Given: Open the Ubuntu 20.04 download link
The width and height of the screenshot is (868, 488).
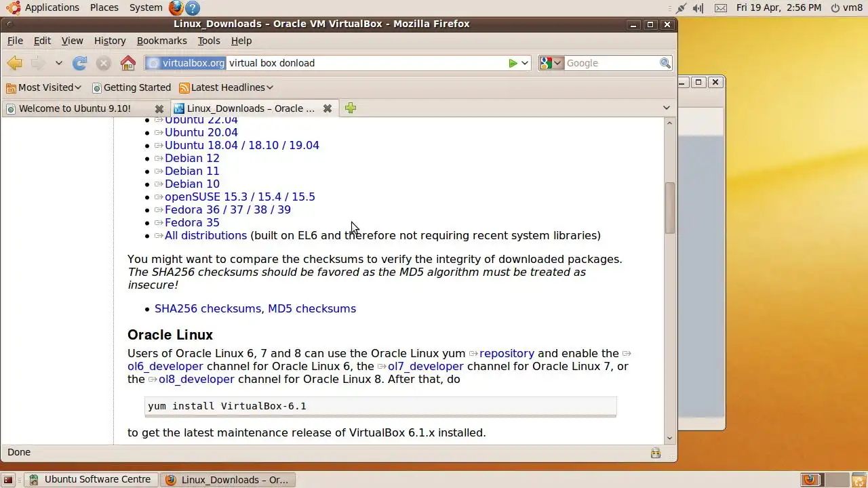Looking at the screenshot, I should 201,132.
